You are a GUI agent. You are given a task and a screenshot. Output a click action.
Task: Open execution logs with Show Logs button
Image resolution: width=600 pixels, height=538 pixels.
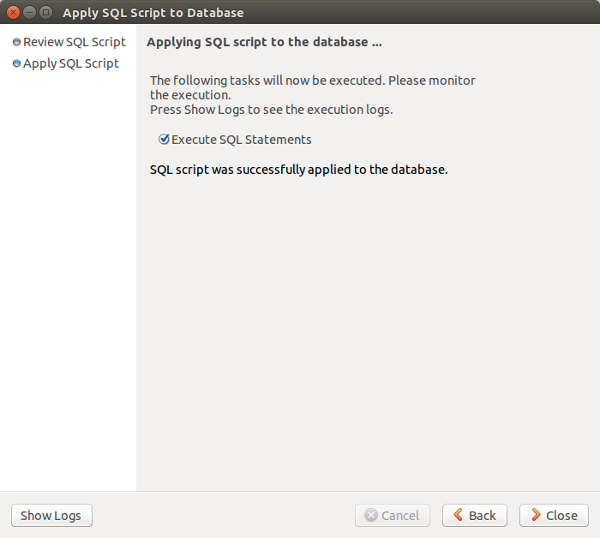point(51,516)
